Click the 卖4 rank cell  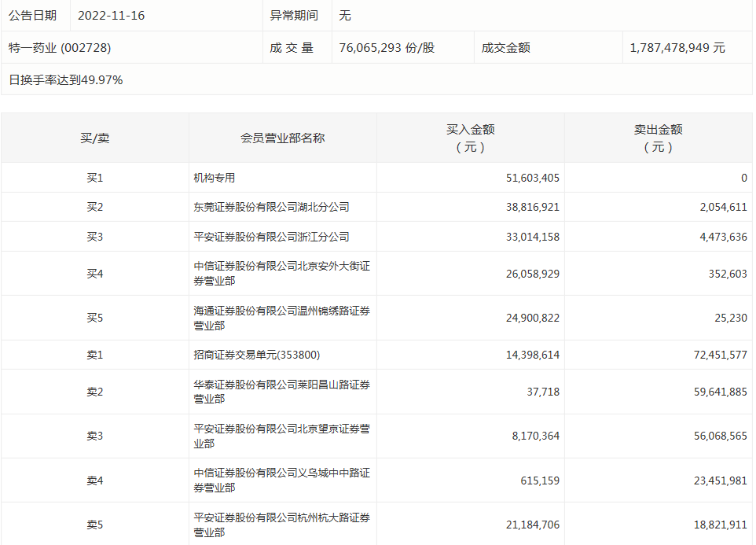(x=94, y=481)
